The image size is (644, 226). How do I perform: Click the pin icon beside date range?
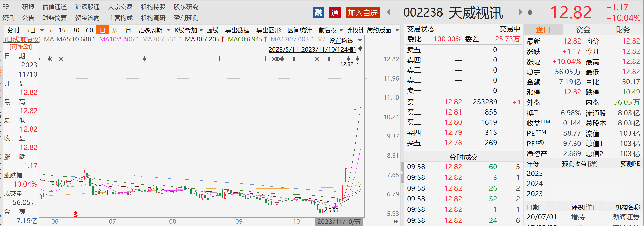tap(360, 48)
